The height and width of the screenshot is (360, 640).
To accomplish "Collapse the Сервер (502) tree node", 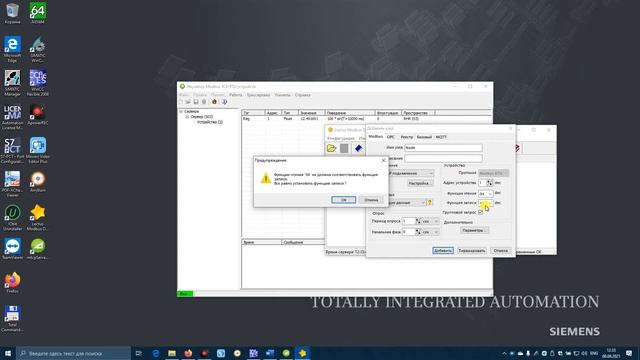I will (187, 117).
